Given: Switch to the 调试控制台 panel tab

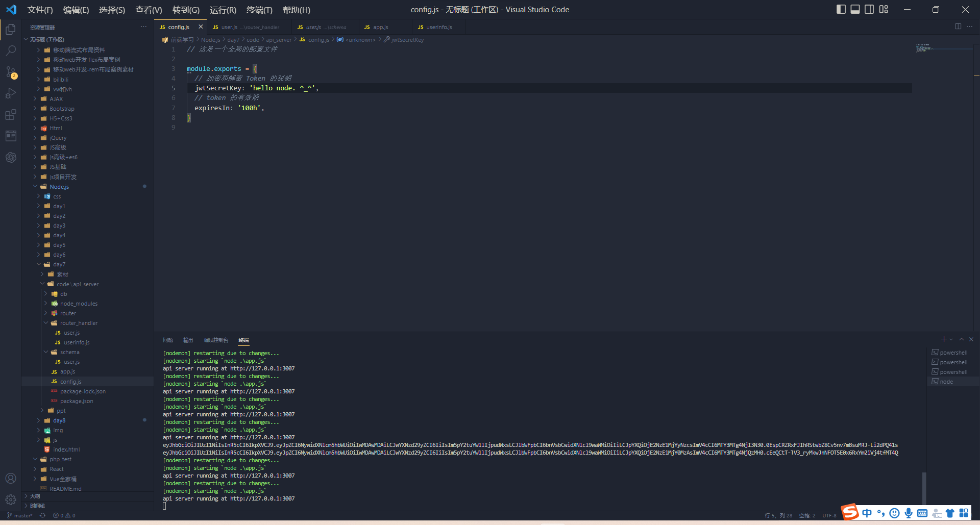Looking at the screenshot, I should (216, 340).
